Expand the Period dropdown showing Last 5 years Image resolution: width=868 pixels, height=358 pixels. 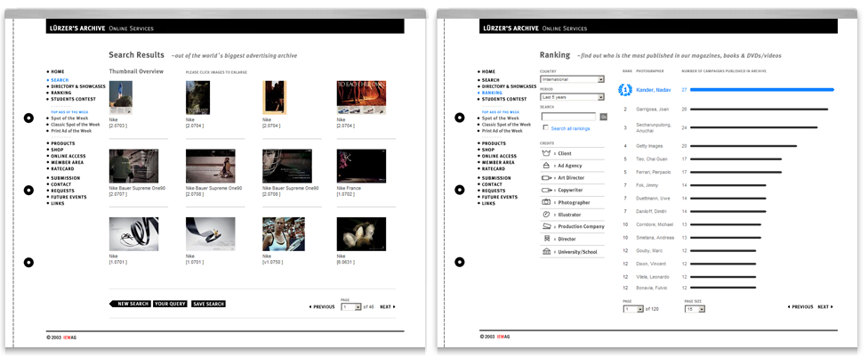click(572, 97)
